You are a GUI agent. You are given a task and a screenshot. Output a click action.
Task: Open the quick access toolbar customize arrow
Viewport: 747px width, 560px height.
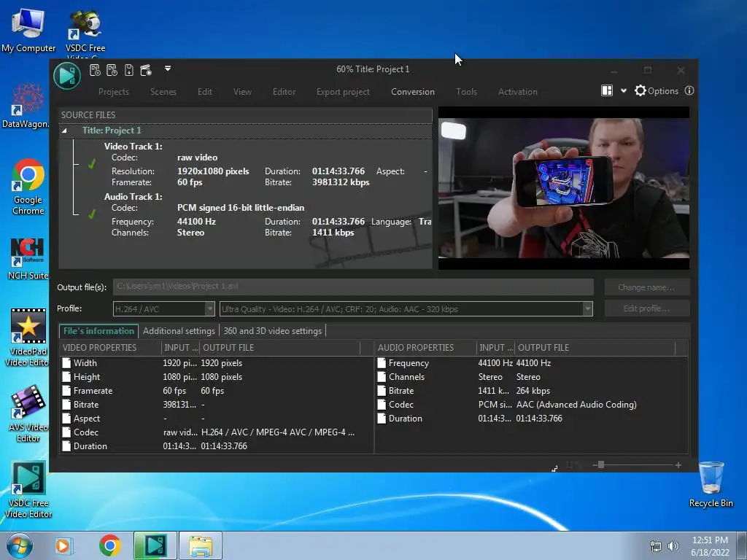click(x=168, y=69)
